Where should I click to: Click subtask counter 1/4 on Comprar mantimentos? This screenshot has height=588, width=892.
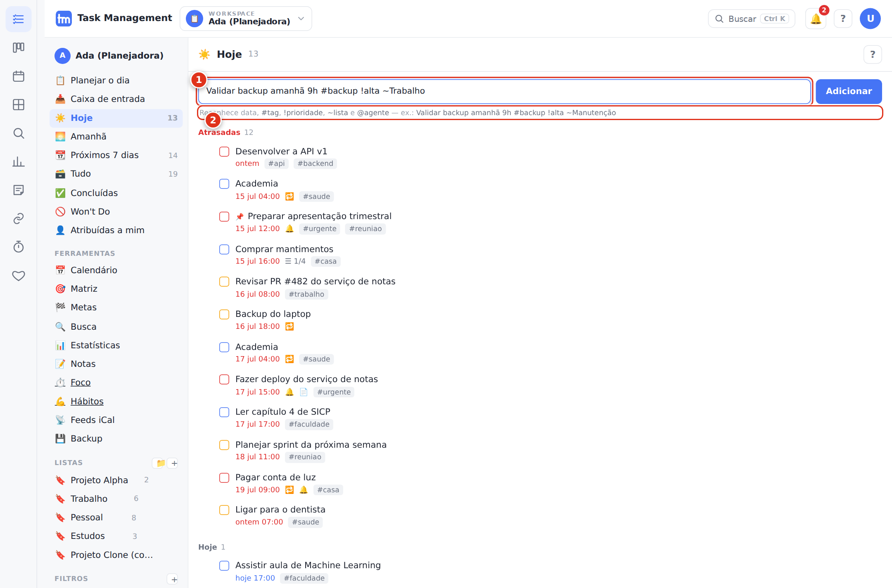pyautogui.click(x=295, y=261)
